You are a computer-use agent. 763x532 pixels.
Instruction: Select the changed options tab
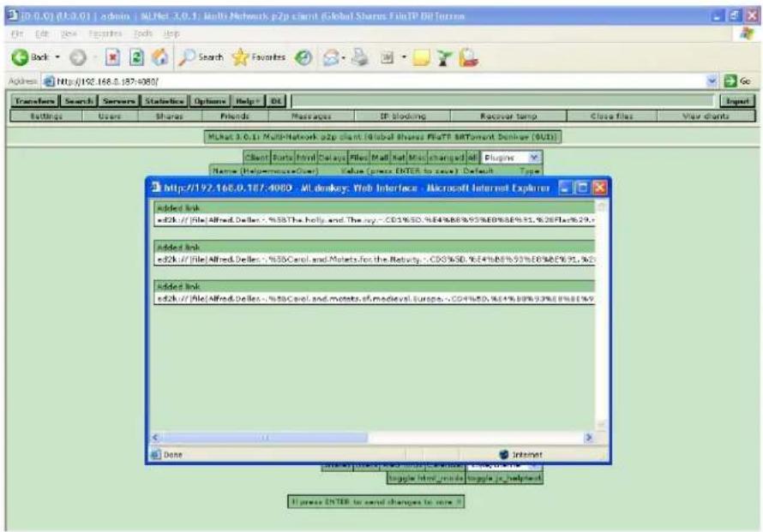[x=446, y=158]
